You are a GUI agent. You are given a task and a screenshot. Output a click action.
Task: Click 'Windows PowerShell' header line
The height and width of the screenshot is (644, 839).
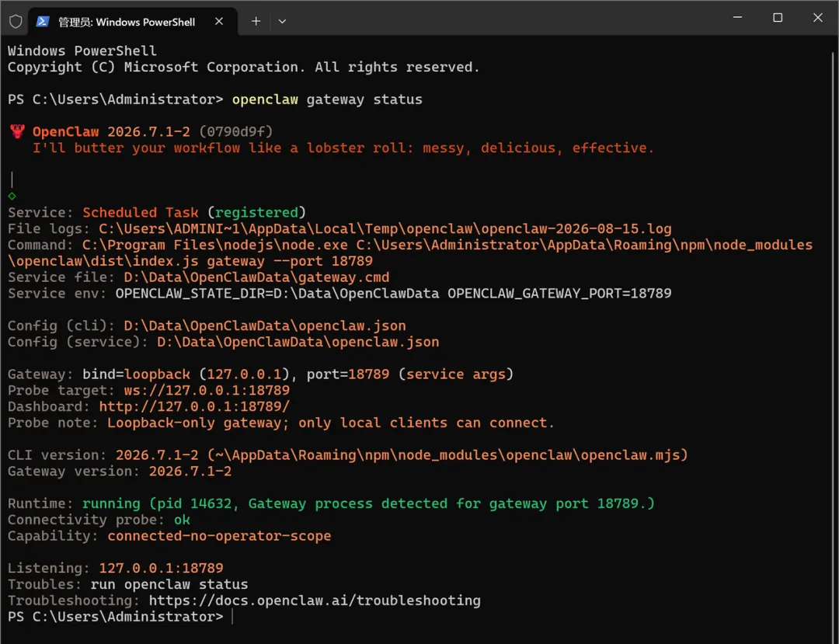[x=82, y=50]
